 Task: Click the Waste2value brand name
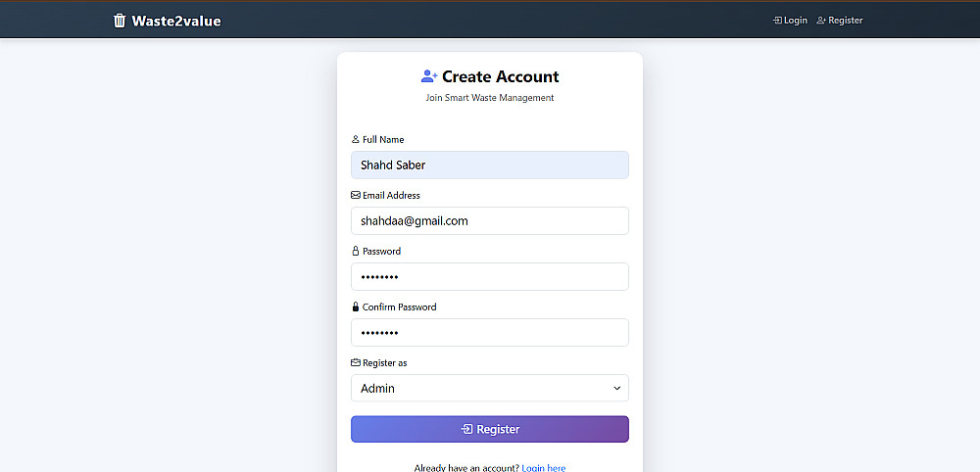click(176, 21)
